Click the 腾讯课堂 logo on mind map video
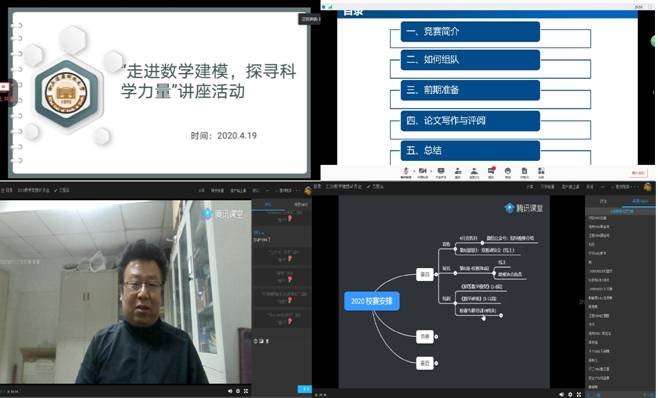 coord(523,208)
